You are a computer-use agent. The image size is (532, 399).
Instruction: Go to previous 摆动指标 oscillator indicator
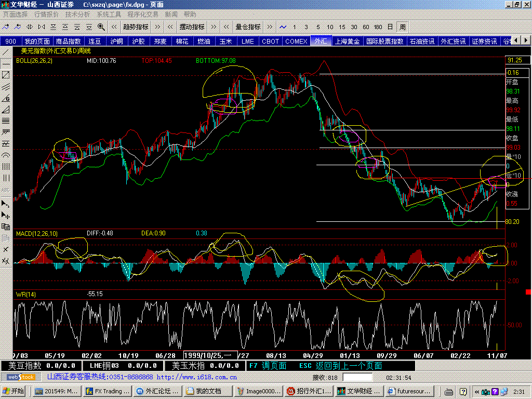click(170, 26)
